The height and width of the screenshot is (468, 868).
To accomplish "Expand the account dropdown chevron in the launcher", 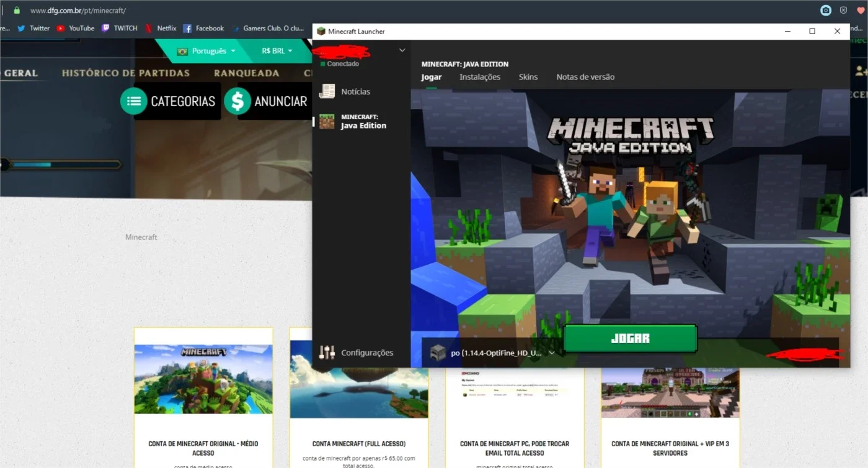I will tap(402, 50).
